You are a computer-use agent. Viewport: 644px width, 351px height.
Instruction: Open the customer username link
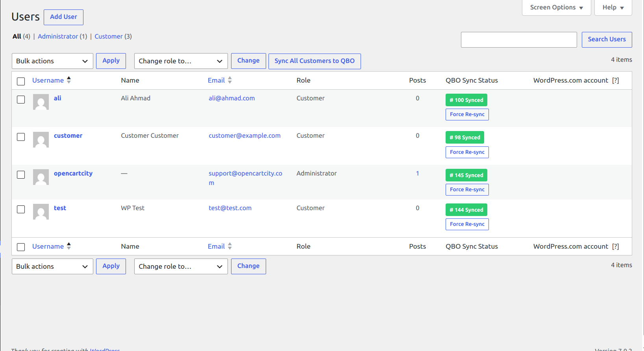coord(68,135)
